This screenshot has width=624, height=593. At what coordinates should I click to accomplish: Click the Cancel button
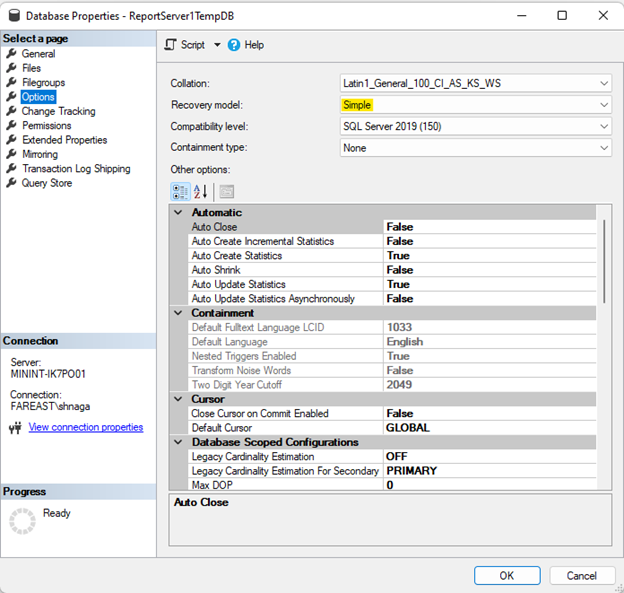coord(582,575)
